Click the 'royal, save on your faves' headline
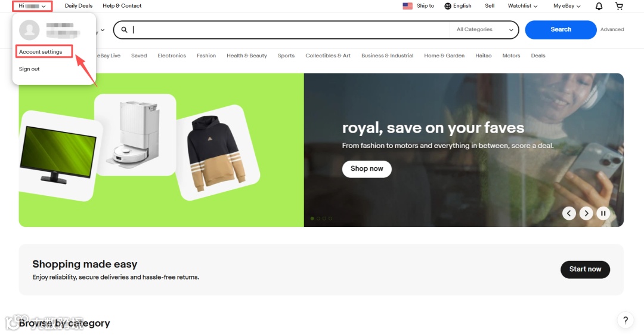This screenshot has height=335, width=644. [434, 128]
